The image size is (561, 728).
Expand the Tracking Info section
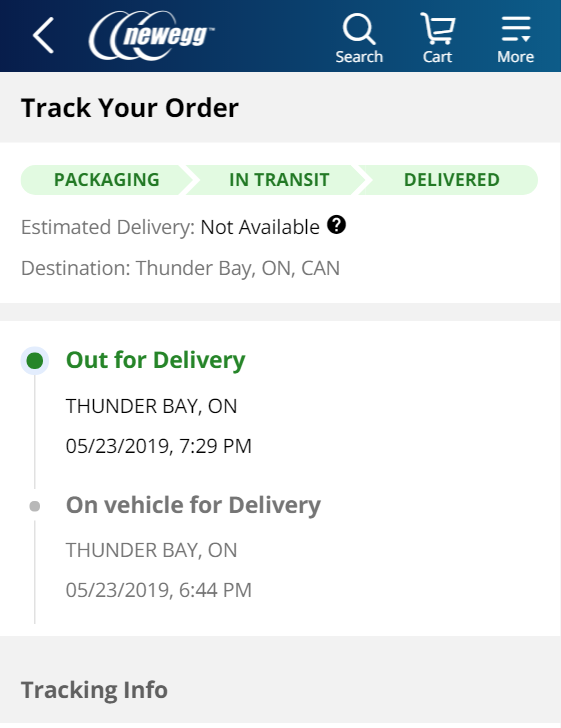point(94,690)
